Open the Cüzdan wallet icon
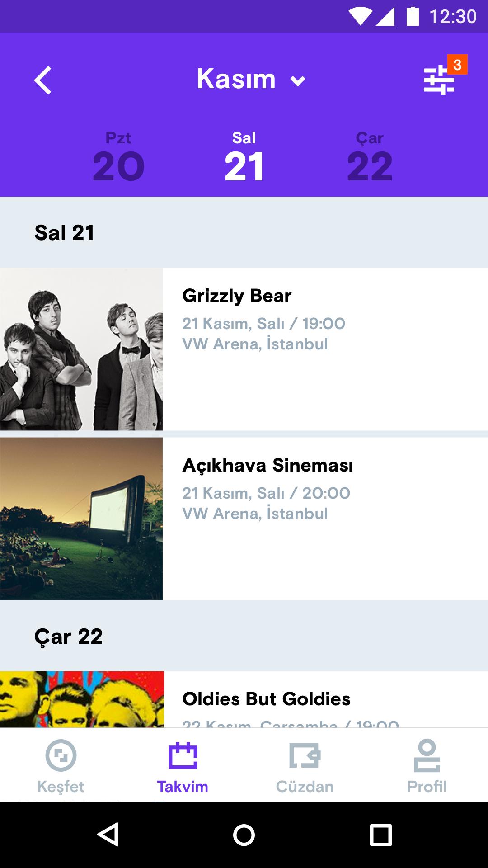Viewport: 488px width, 868px height. (x=305, y=755)
